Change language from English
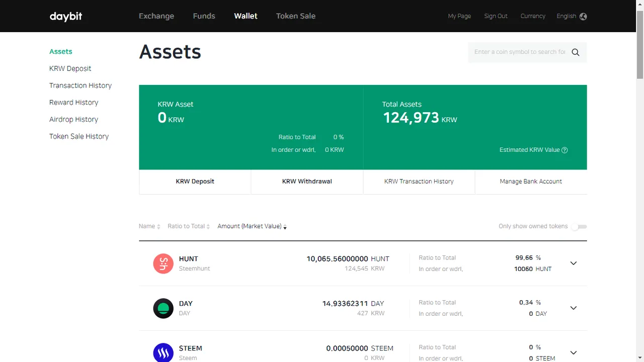The height and width of the screenshot is (362, 644). click(566, 16)
